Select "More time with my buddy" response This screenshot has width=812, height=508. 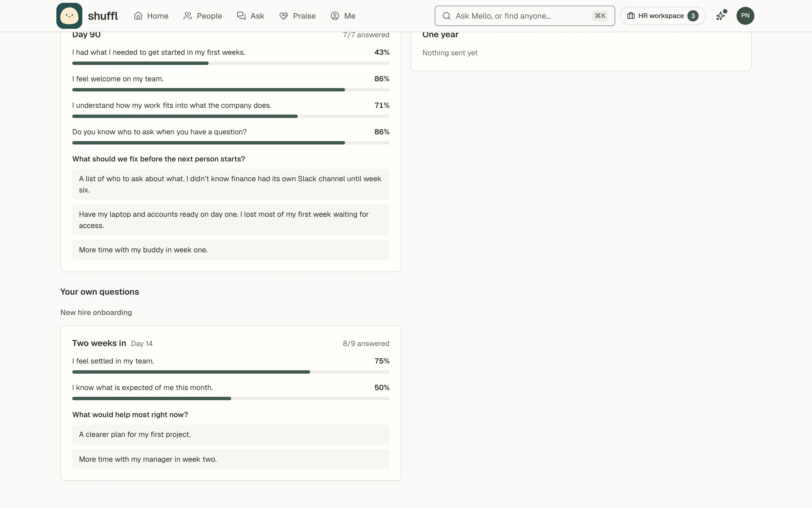(231, 250)
